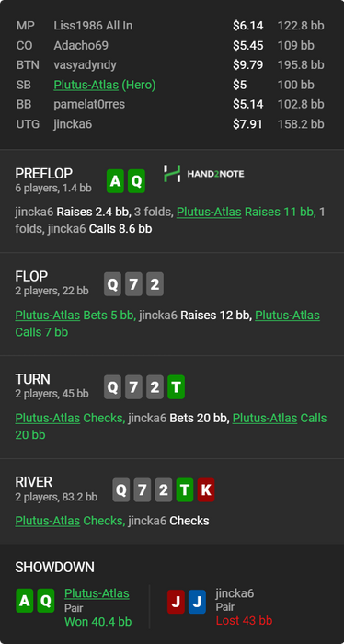Click Plutus-Atlas Bets link in the flop action
344x644 pixels.
(x=48, y=316)
